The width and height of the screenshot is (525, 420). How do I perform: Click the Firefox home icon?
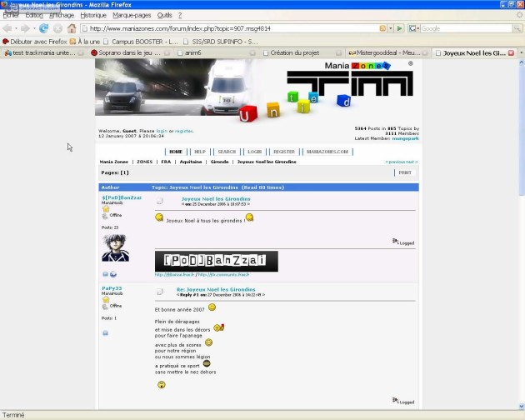point(72,28)
